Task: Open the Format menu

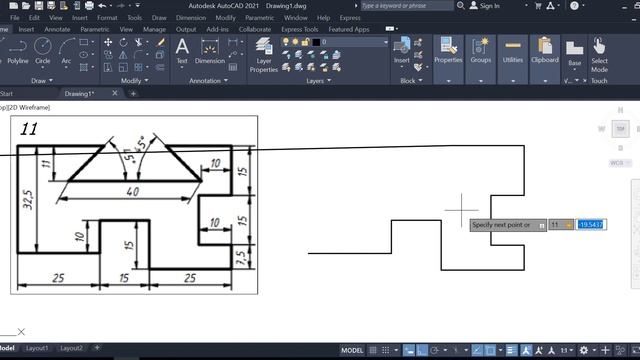Action: coord(107,18)
